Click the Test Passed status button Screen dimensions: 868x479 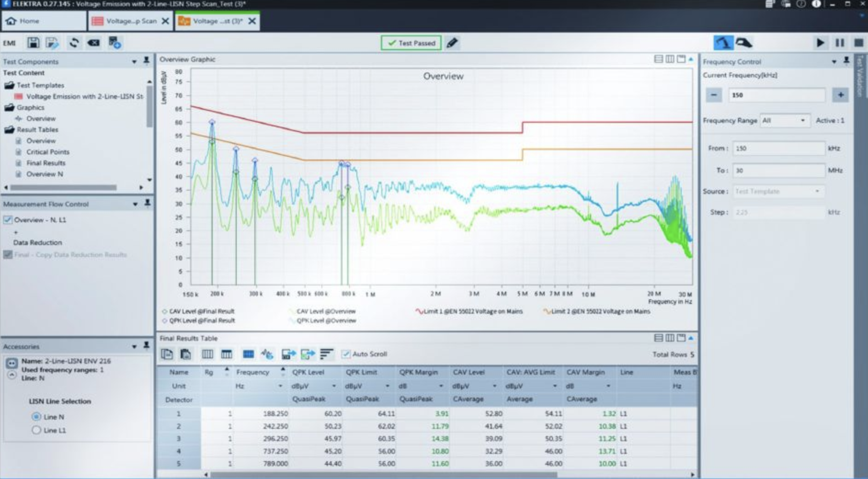pos(411,43)
